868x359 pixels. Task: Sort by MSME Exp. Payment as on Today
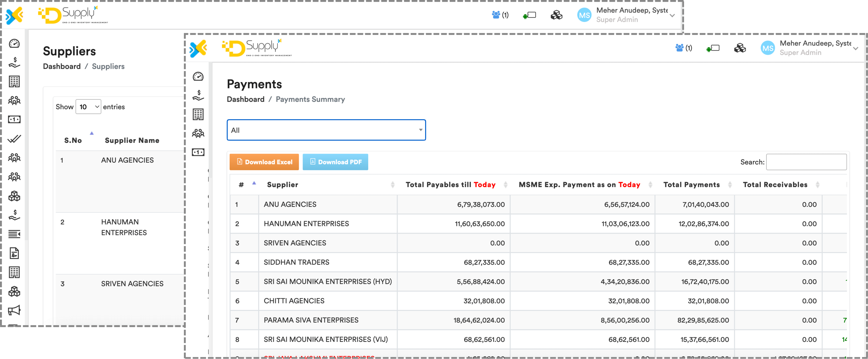[x=583, y=184]
